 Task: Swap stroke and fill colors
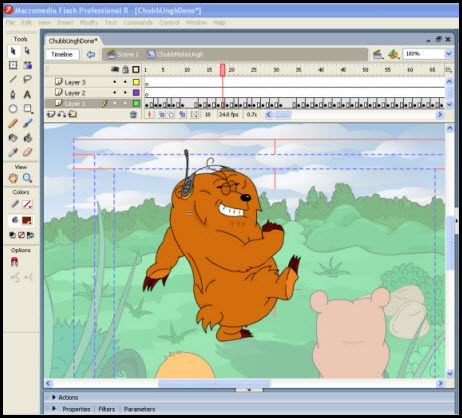point(30,235)
